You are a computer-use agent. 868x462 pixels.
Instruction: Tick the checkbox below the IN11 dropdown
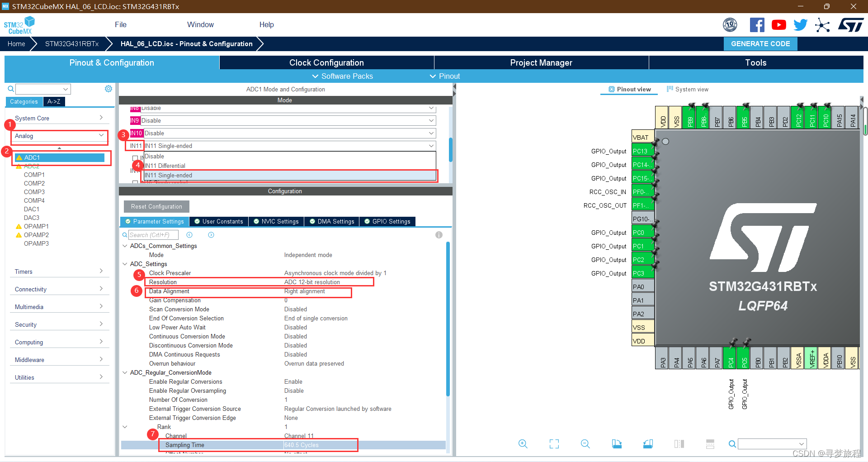click(135, 158)
